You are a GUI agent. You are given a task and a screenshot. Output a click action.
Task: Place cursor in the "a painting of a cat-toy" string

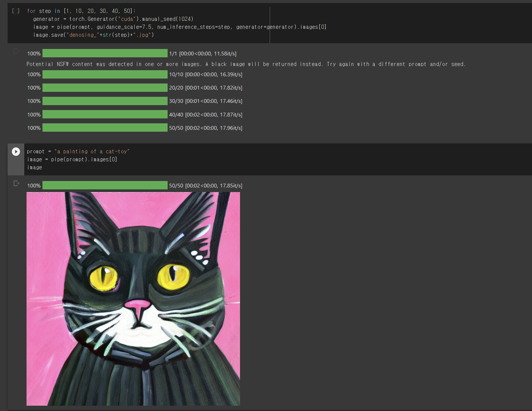tap(92, 151)
